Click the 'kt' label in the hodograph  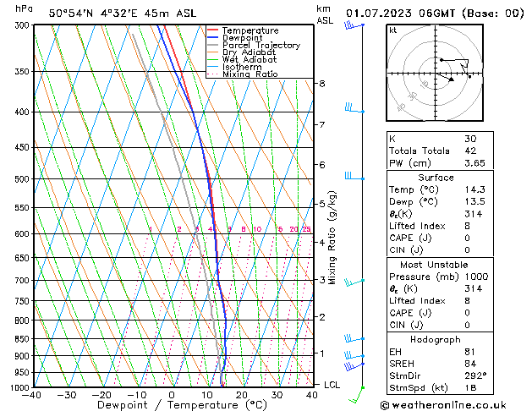[x=393, y=30]
